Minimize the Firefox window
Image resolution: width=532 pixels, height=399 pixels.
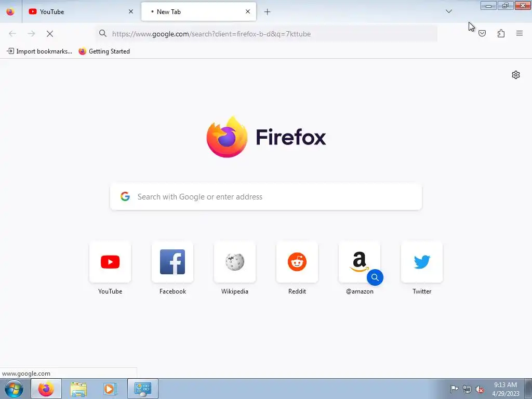(x=488, y=6)
